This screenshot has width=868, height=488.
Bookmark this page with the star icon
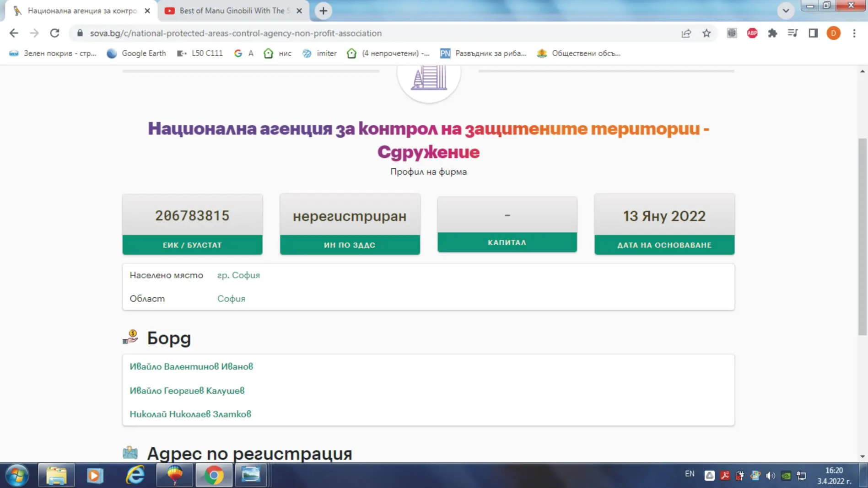point(706,33)
